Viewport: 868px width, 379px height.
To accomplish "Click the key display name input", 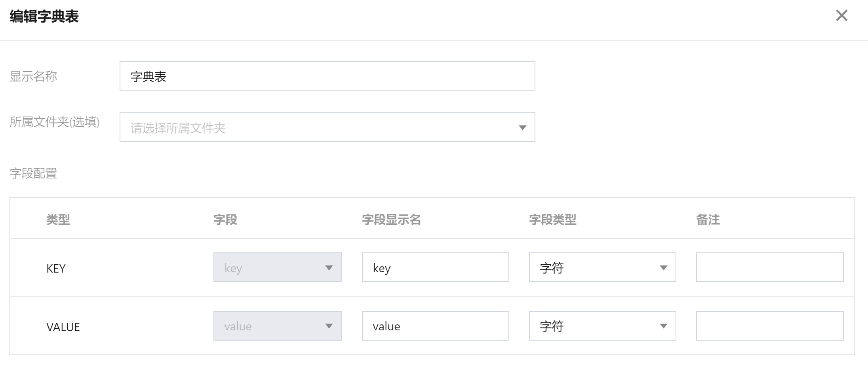I will coord(435,267).
